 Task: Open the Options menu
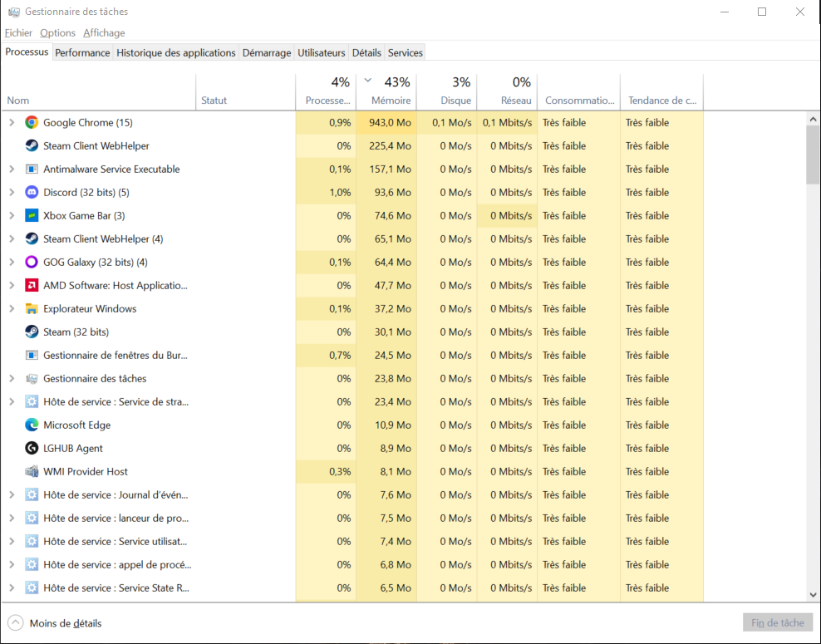click(57, 32)
